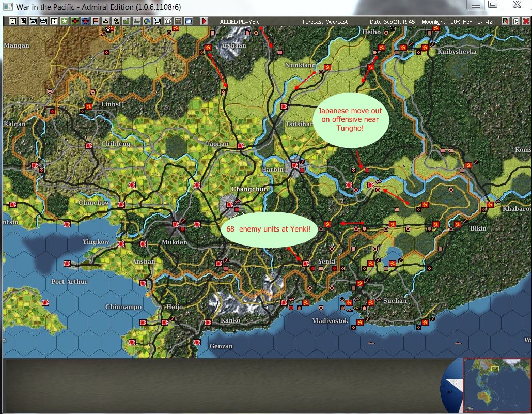Select the Japanese unit at Yenki
Screen dimensions: 532x414
306,263
